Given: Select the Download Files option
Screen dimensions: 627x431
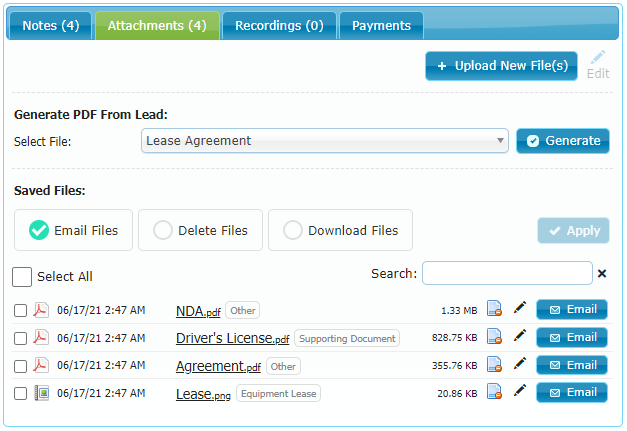Looking at the screenshot, I should [340, 230].
